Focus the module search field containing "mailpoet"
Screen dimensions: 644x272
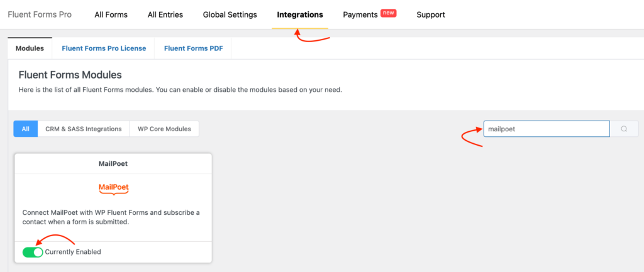[547, 129]
